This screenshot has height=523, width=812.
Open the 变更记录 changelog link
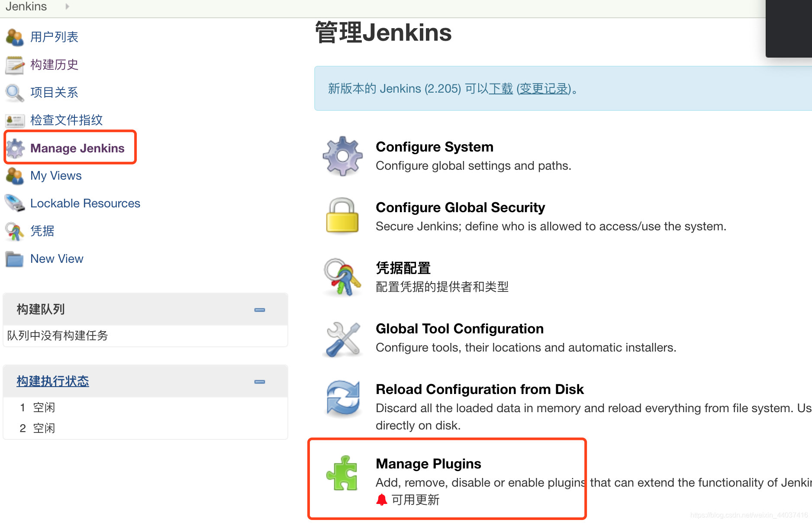coord(543,89)
